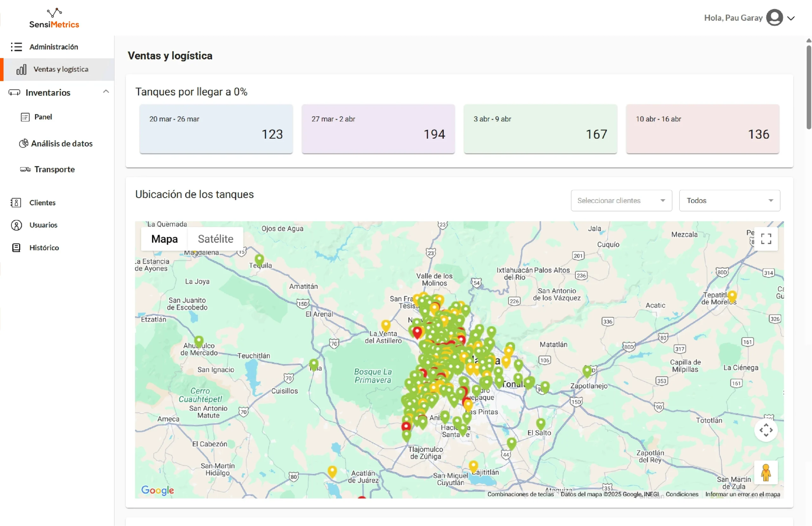This screenshot has height=526, width=812.
Task: Click the green marker at Ahualulco de Mercado
Action: (x=199, y=342)
